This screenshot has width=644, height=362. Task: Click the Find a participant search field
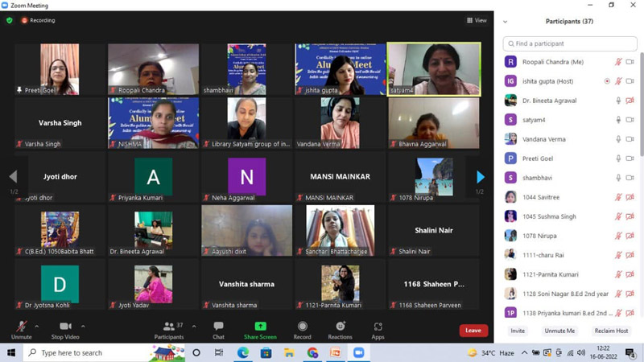[570, 43]
